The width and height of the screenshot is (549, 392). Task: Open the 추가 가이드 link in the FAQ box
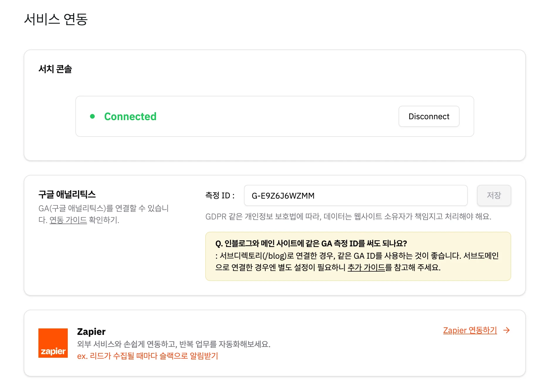pos(366,267)
